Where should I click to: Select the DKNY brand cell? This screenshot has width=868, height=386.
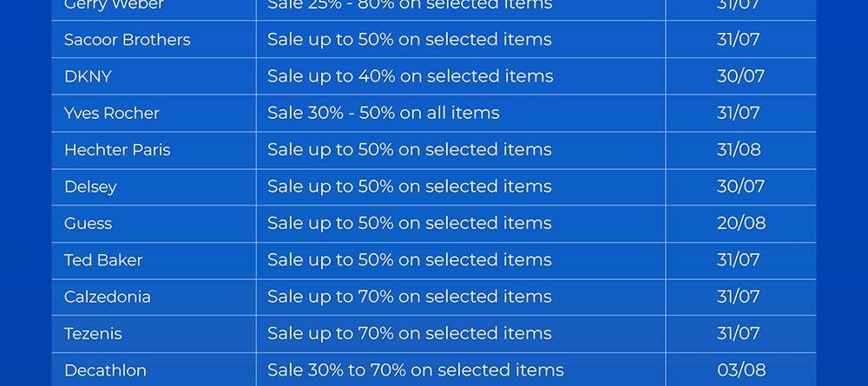88,76
